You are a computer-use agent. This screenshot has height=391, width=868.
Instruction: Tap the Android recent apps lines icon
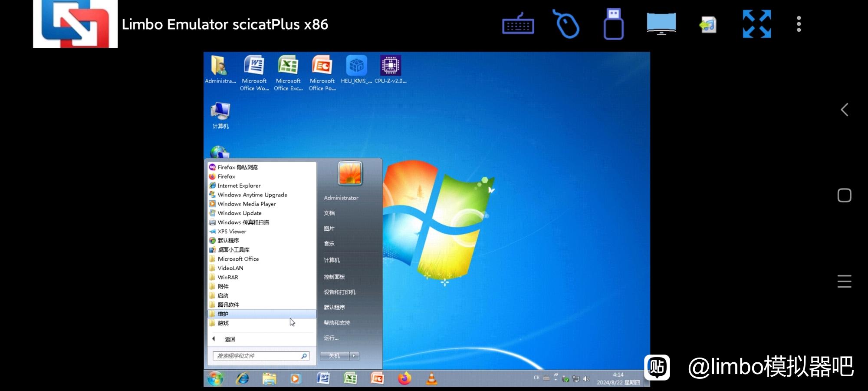pos(844,281)
